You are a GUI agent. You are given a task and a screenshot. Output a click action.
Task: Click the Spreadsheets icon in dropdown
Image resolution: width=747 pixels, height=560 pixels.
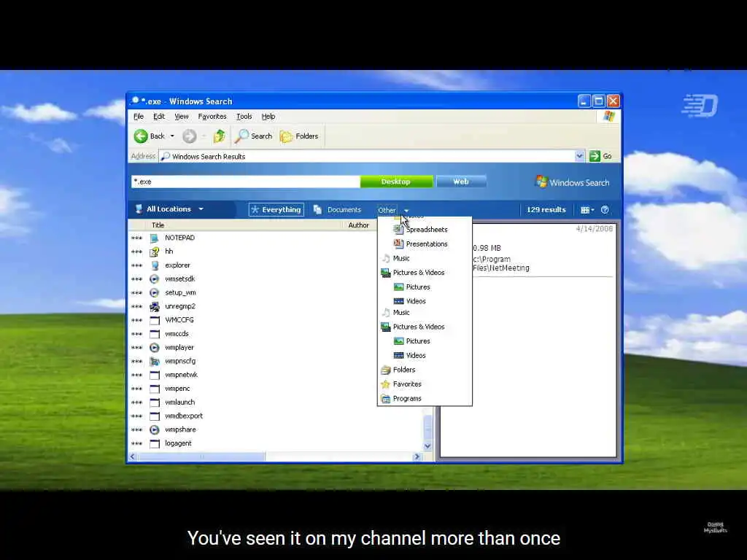(x=399, y=230)
